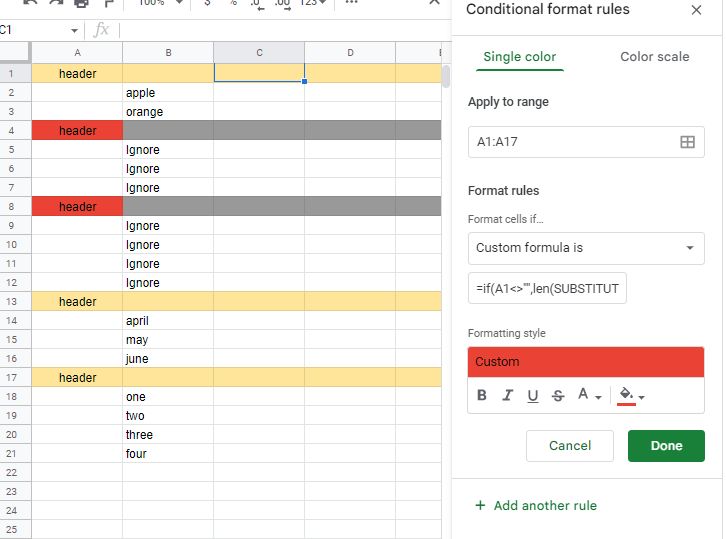
Task: Select row 13 header
Action: (15, 301)
